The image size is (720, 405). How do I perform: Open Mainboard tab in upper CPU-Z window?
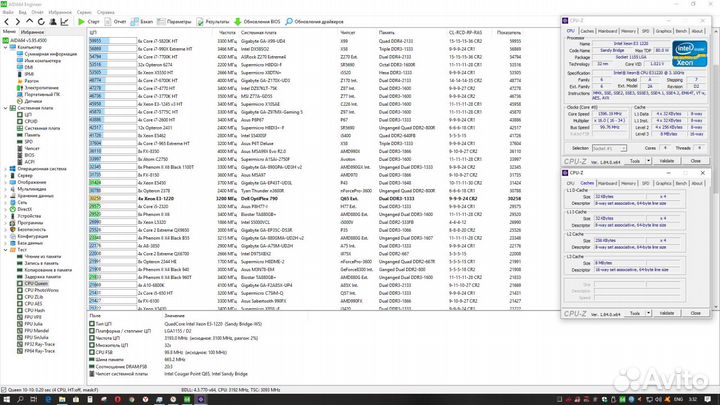pos(608,31)
